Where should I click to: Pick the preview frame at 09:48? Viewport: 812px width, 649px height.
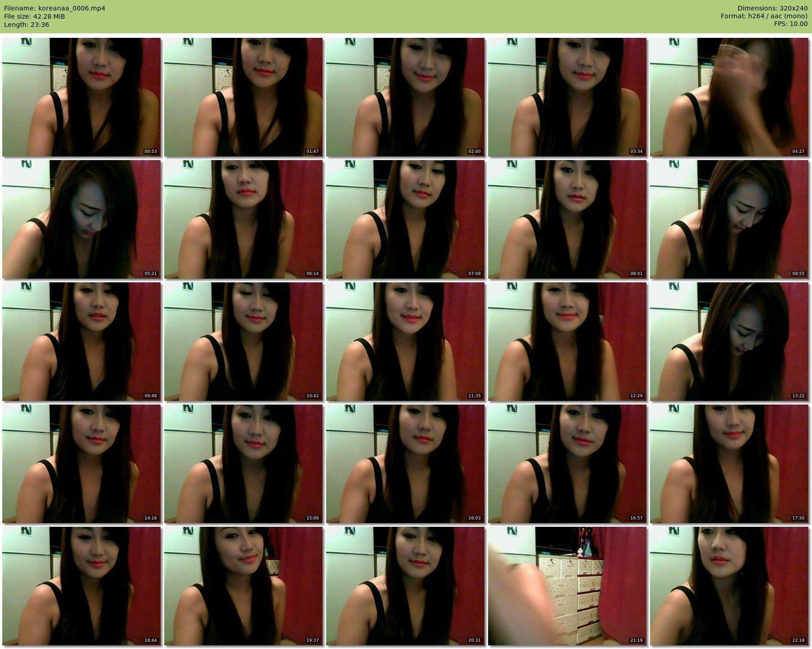coord(81,342)
